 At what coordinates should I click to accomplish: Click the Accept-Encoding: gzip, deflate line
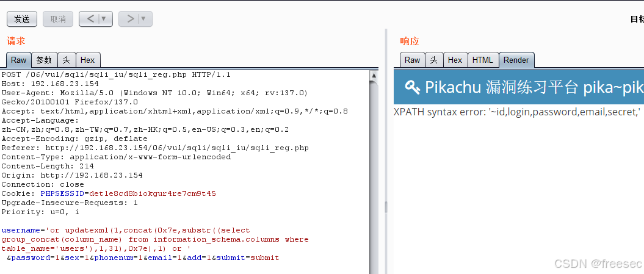74,139
